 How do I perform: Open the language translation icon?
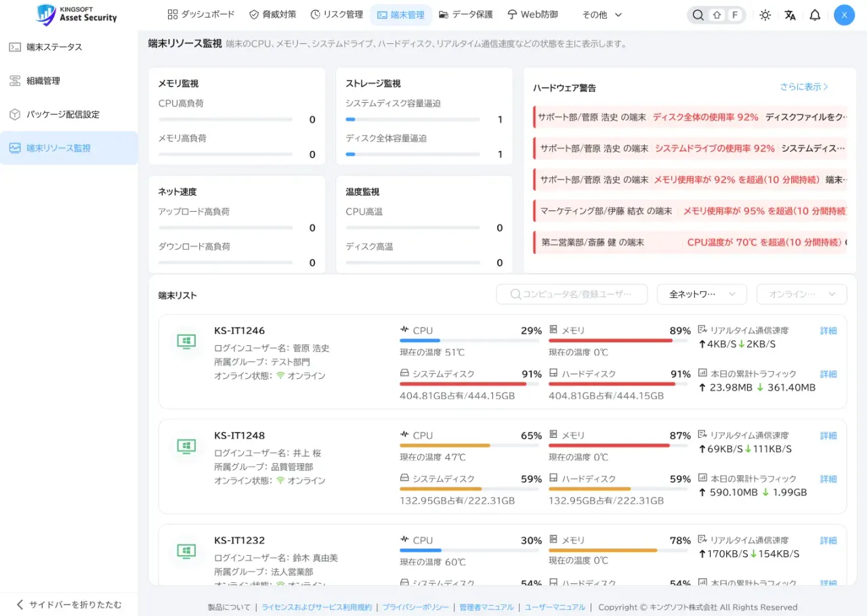coord(790,15)
